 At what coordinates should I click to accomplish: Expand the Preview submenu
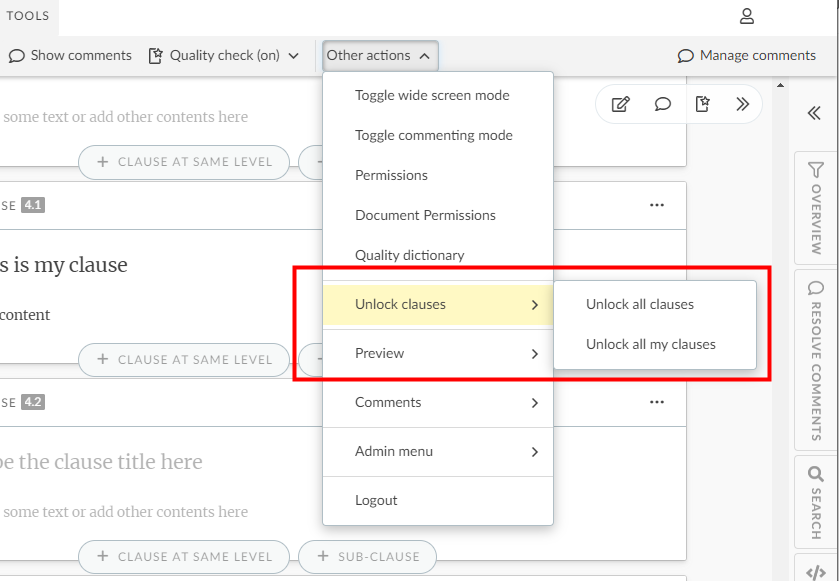pyautogui.click(x=438, y=354)
